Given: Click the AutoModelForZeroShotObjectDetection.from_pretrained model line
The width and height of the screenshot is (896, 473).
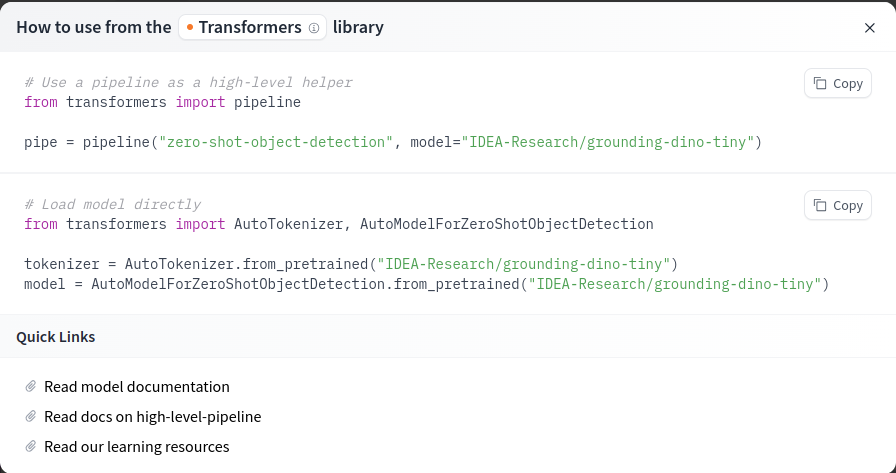Looking at the screenshot, I should pos(427,284).
